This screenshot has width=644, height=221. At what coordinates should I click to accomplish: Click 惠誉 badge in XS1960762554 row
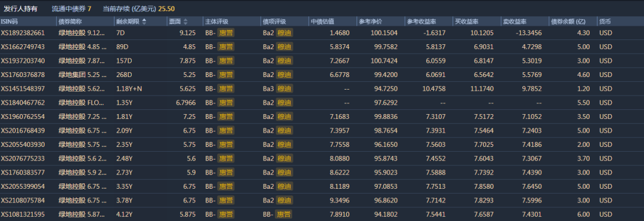tap(226, 116)
